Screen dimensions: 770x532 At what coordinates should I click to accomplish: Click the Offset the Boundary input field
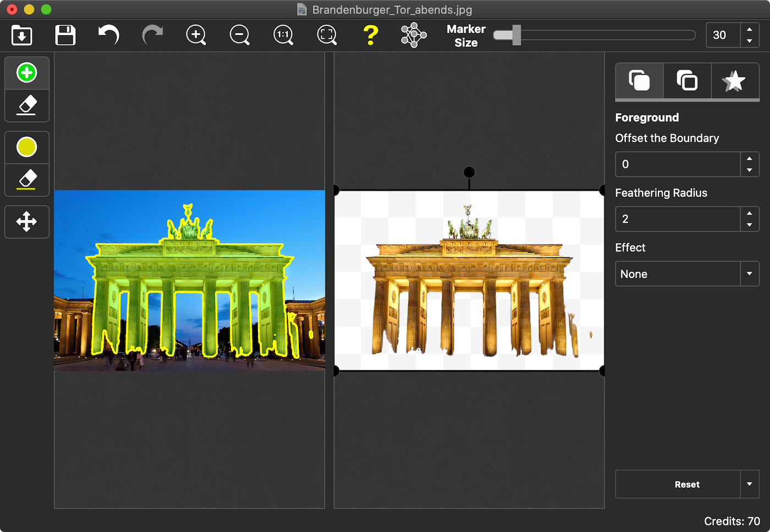tap(678, 164)
